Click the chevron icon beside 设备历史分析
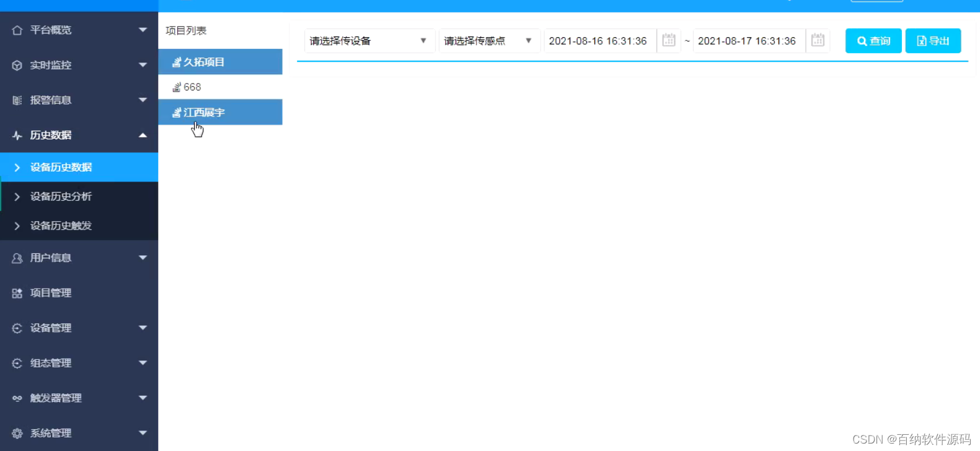The width and height of the screenshot is (980, 451). 17,196
